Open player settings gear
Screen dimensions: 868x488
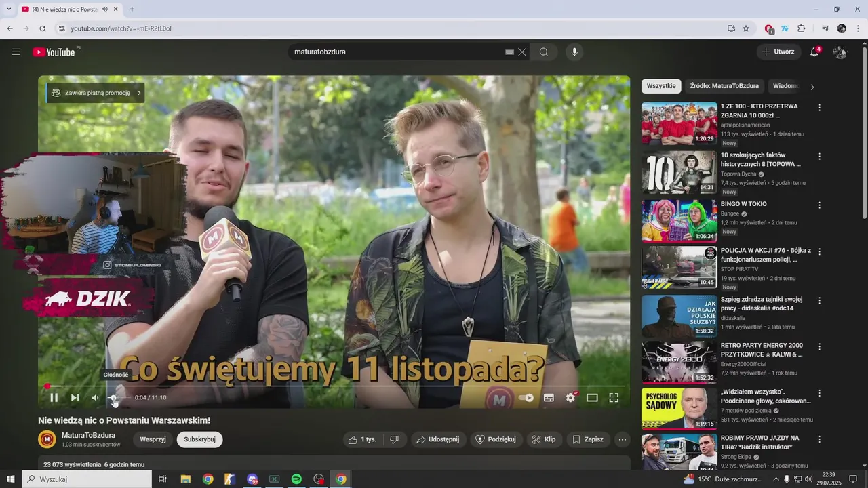click(570, 398)
